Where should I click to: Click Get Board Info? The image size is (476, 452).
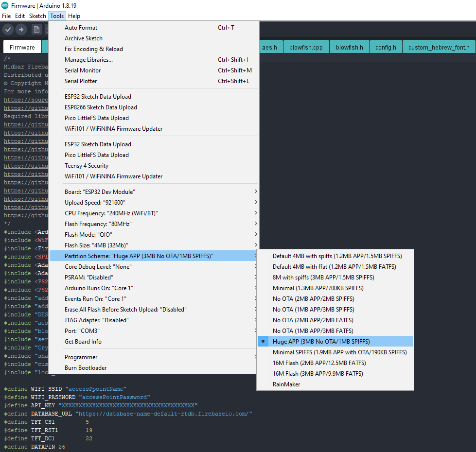[x=154, y=342]
